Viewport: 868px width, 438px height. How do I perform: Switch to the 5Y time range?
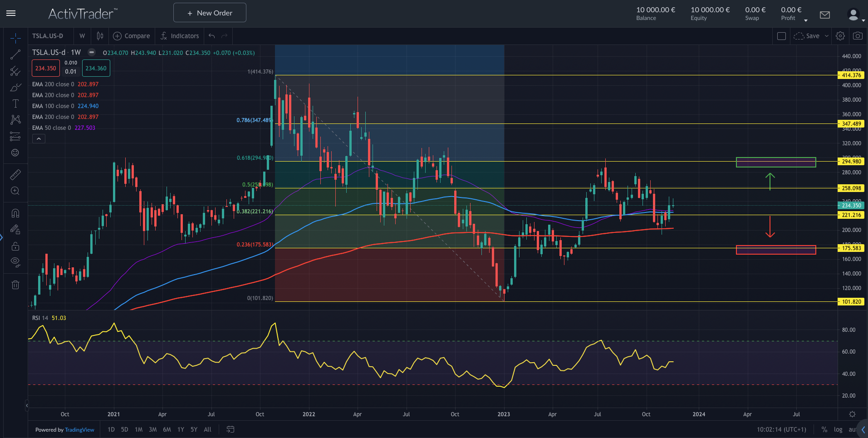click(x=194, y=429)
